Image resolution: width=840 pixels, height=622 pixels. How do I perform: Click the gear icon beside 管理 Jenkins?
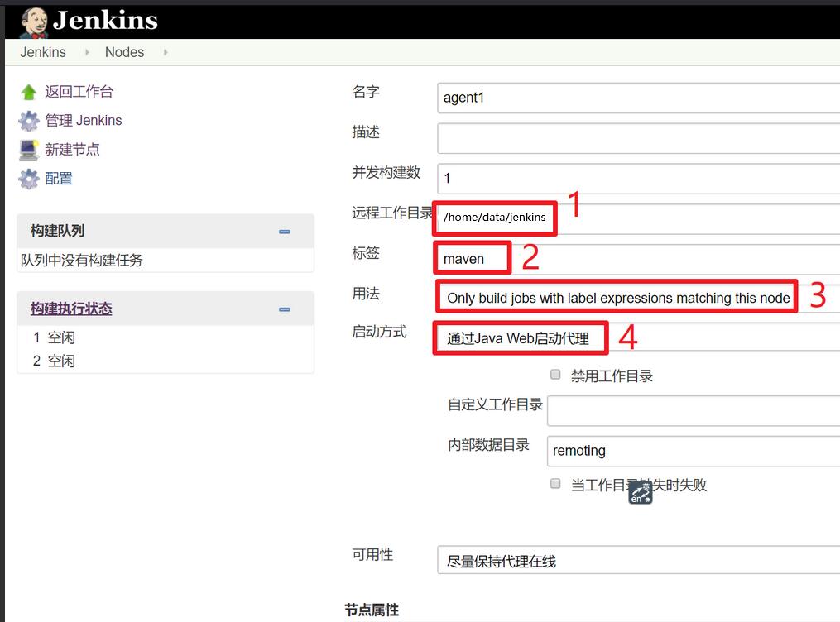click(x=29, y=121)
